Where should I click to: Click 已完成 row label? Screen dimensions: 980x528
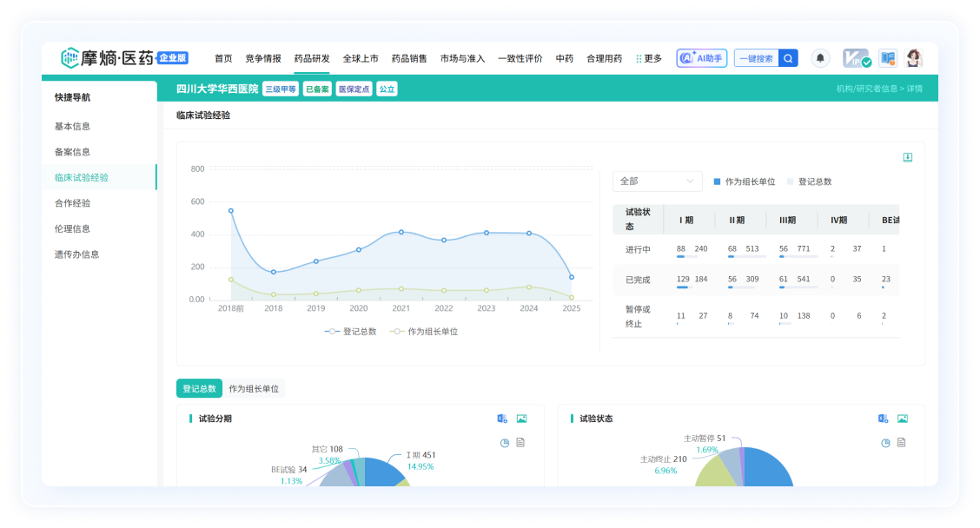[638, 280]
